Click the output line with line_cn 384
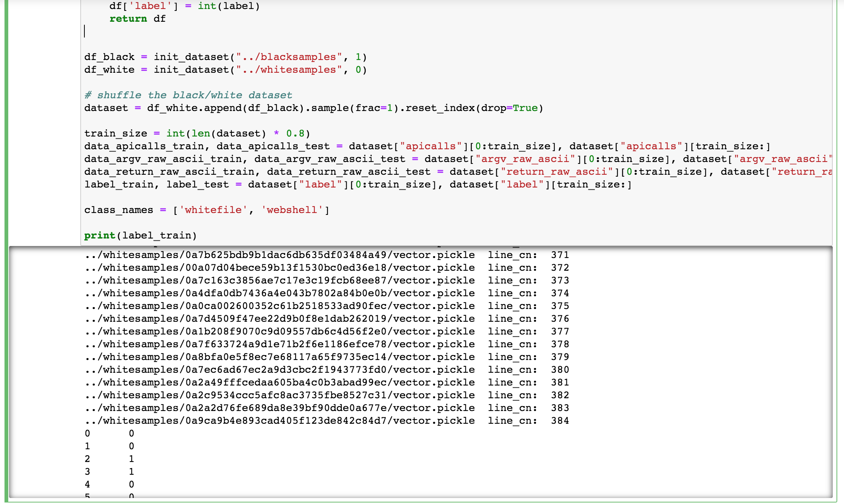Viewport: 844px width, 504px height. 326,421
